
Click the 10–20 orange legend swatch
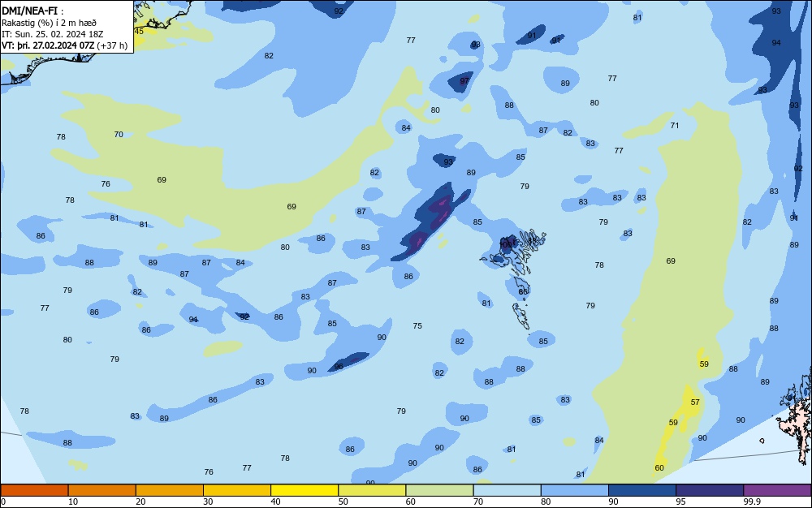102,490
